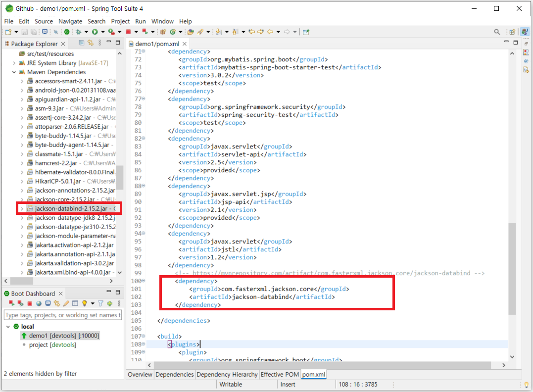The width and height of the screenshot is (533, 392).
Task: Collapse the dependency fold at line 71
Action: [144, 51]
